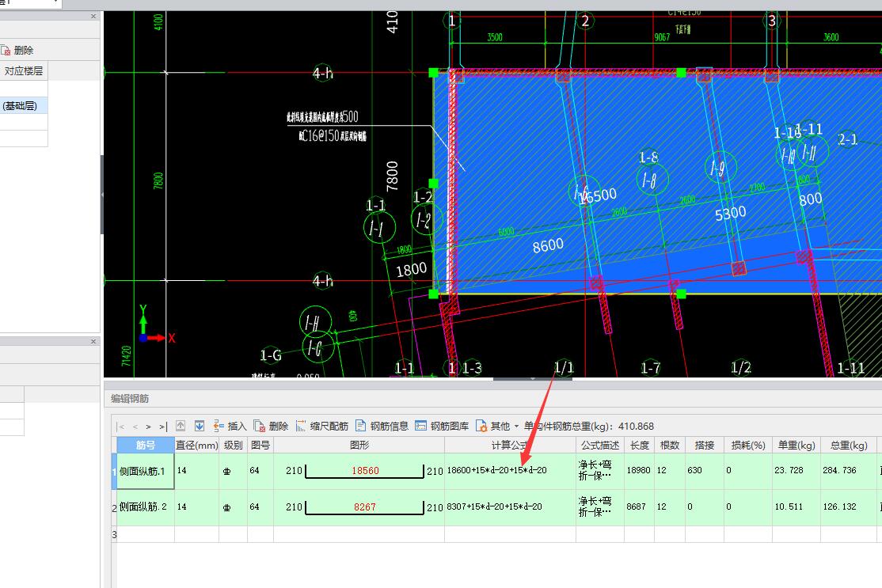The image size is (882, 588).
Task: Click the C16@150 annotation text
Action: click(x=333, y=135)
